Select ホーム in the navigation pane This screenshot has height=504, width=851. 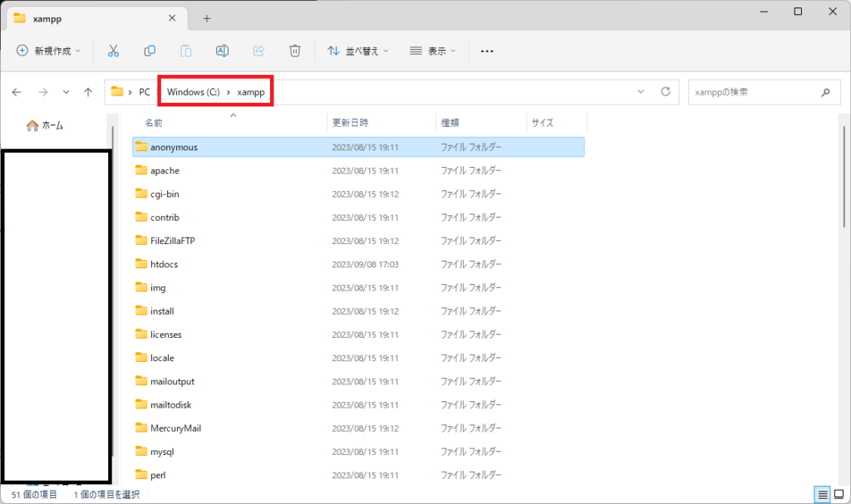(52, 125)
